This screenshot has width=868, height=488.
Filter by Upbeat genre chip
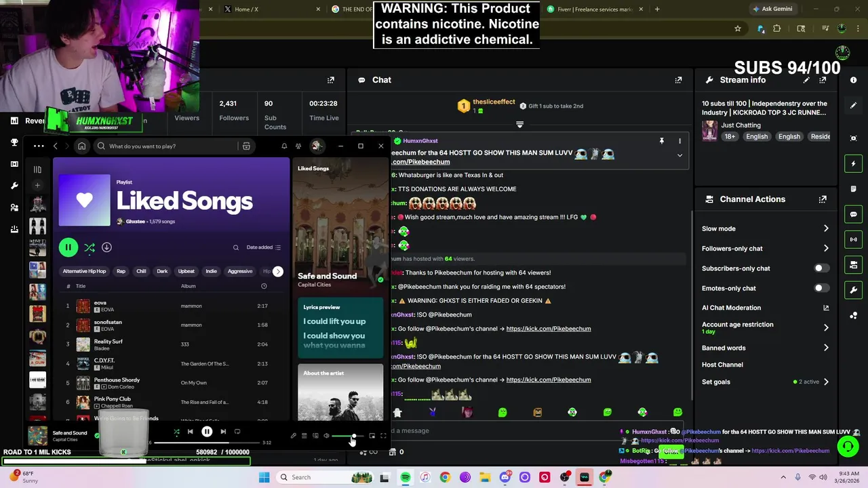[x=186, y=271]
